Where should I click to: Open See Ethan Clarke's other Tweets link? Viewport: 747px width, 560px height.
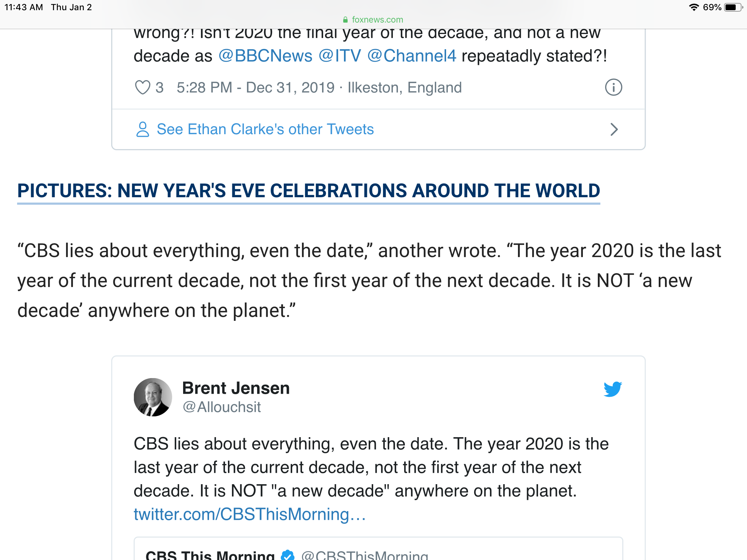(x=265, y=129)
